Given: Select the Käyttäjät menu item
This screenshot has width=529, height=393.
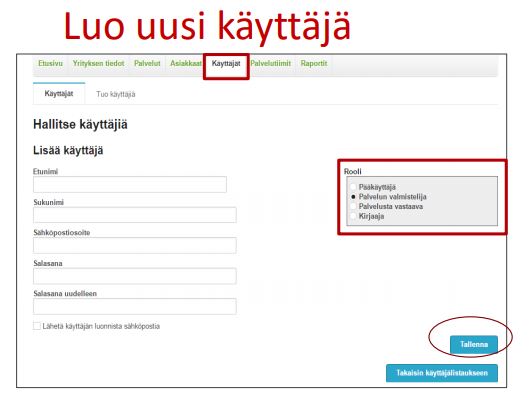Looking at the screenshot, I should tap(226, 63).
